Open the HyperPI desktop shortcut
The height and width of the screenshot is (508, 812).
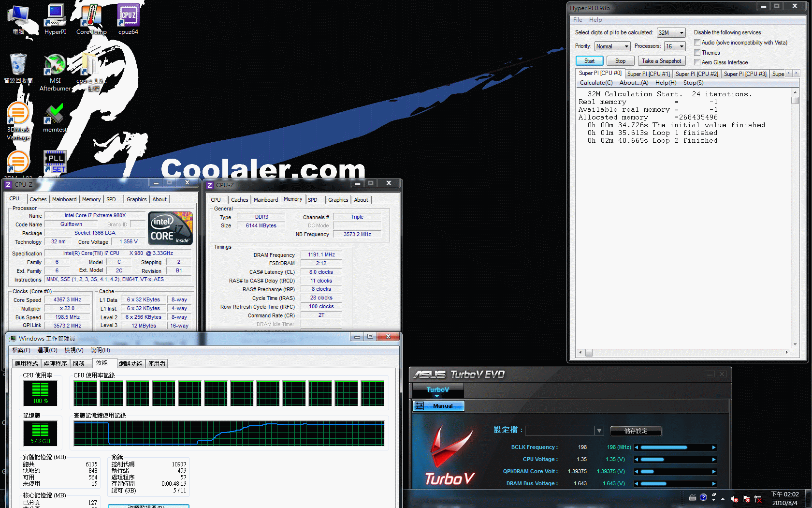55,19
